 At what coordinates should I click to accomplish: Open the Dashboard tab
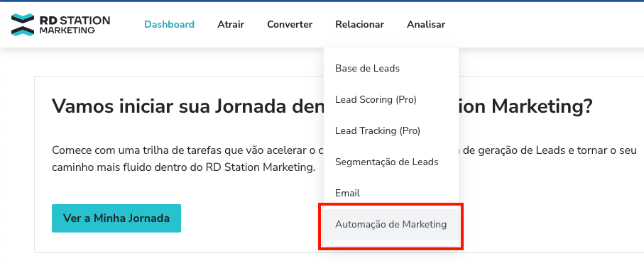pos(169,24)
